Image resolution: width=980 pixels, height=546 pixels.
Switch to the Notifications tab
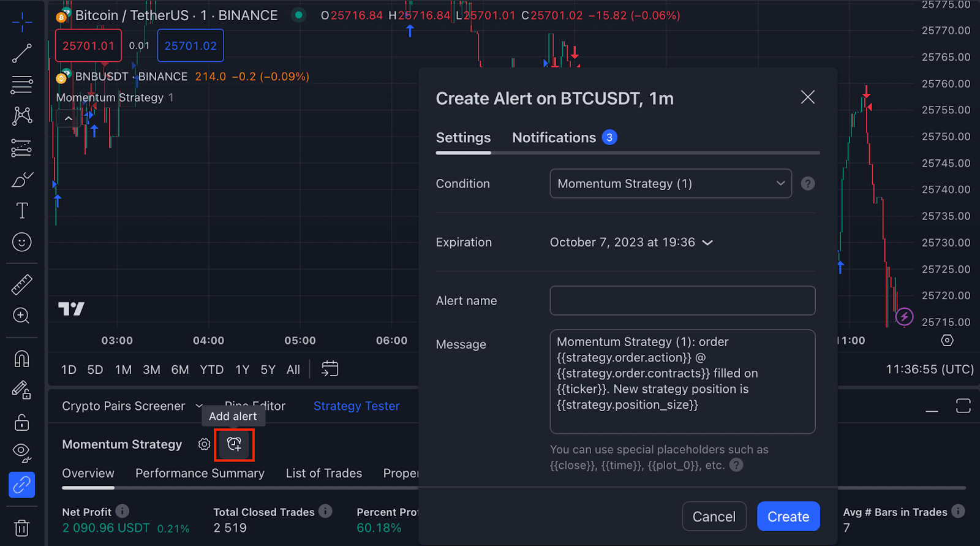(564, 138)
